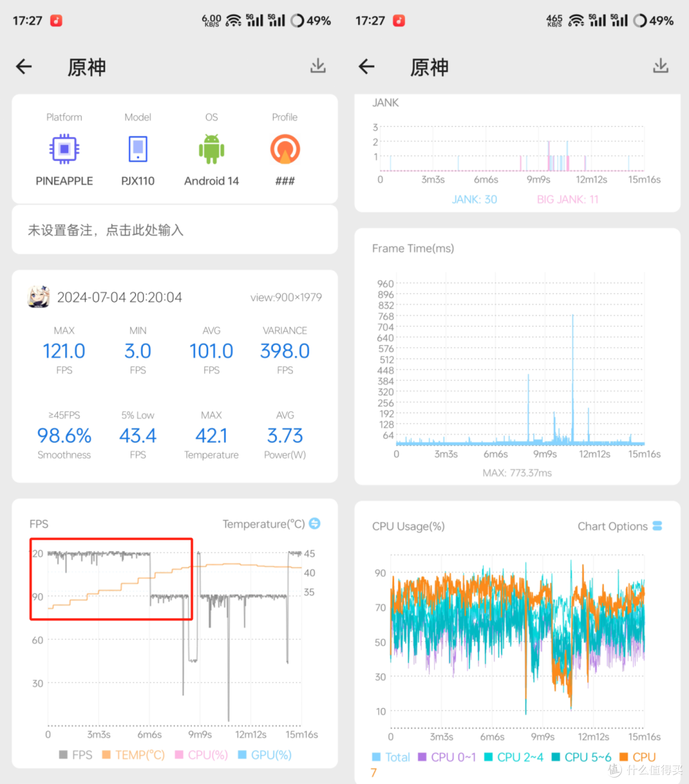Screen dimensions: 689x784
Task: Select the 98.6% Smoothness value
Action: pyautogui.click(x=64, y=436)
